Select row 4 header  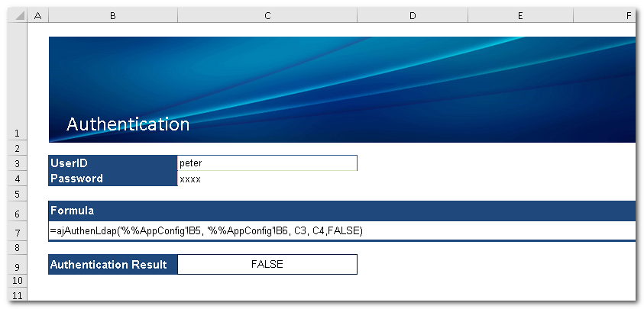18,179
